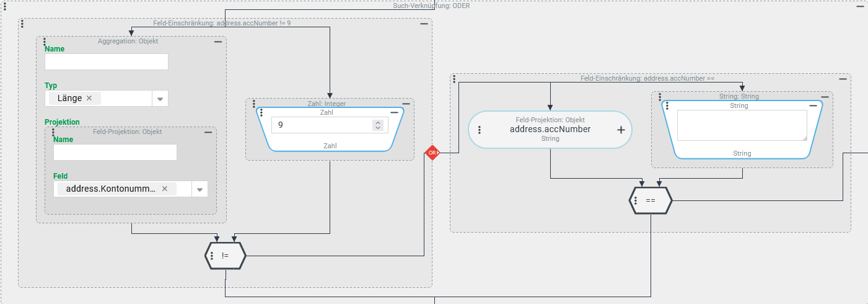Screen dimensions: 868x304
Task: Remove the Länge type chip
Action: pos(89,98)
